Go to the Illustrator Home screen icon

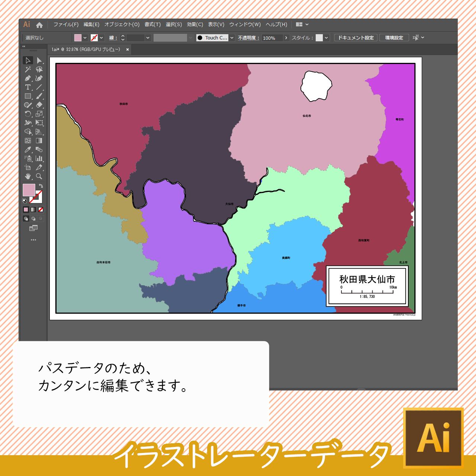point(39,25)
